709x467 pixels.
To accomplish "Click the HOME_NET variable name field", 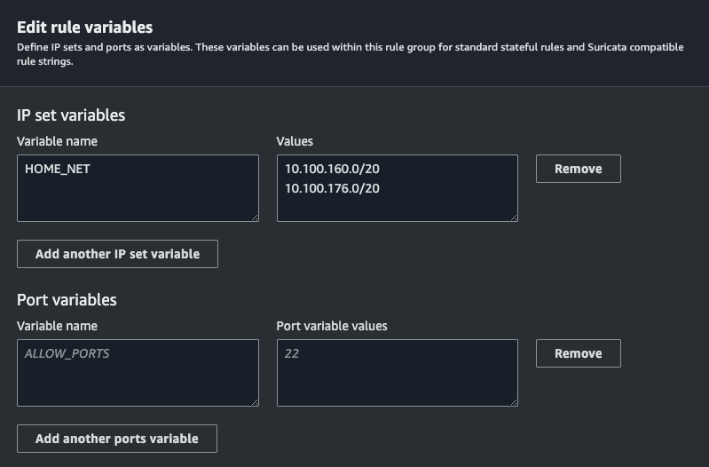I will (x=138, y=188).
